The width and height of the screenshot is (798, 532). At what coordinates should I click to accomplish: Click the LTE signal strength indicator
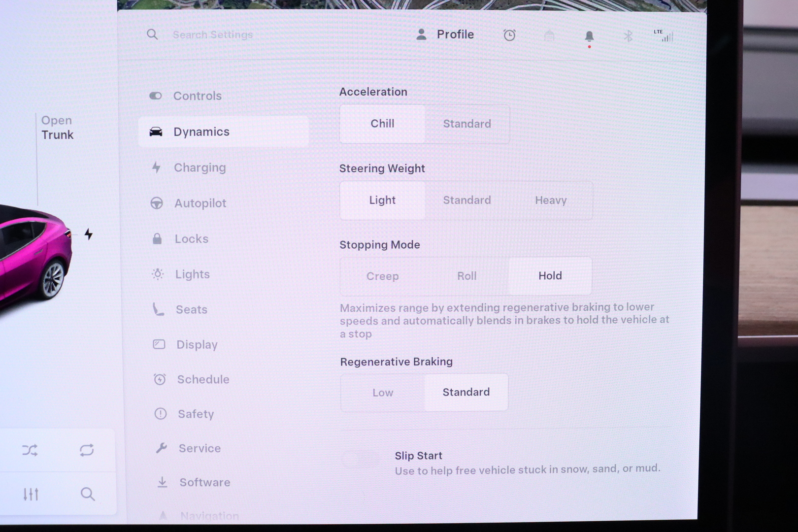point(664,35)
